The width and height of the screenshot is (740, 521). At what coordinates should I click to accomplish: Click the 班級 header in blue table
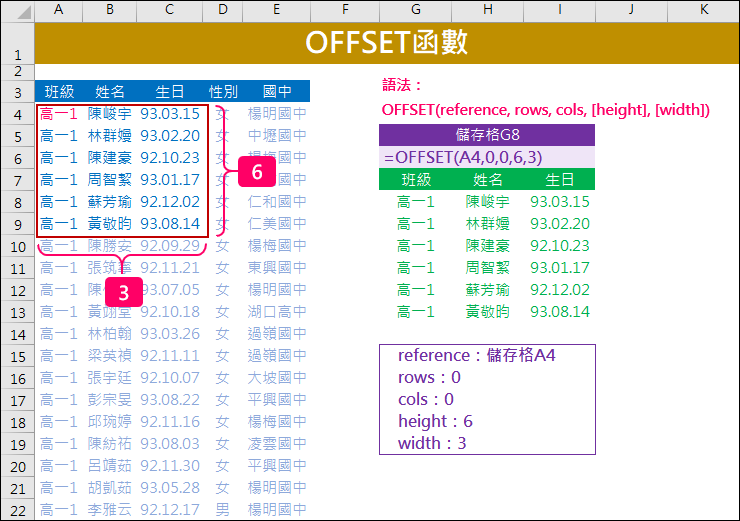59,91
